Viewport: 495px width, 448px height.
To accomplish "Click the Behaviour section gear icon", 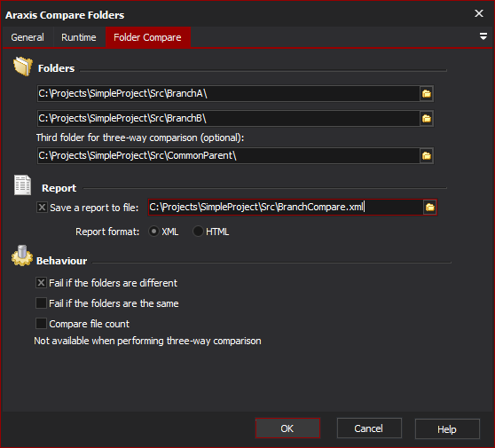I will [22, 255].
